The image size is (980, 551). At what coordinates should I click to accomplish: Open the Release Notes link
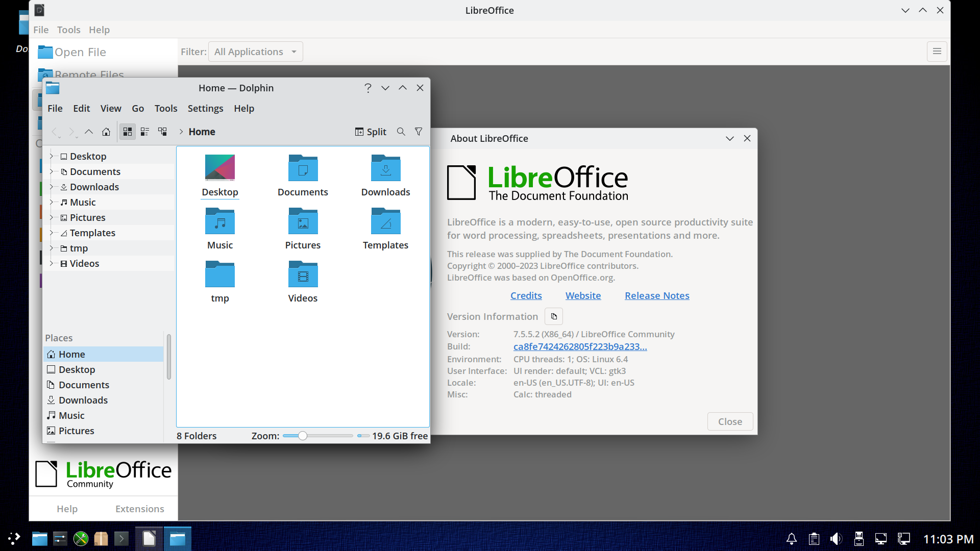pyautogui.click(x=657, y=295)
